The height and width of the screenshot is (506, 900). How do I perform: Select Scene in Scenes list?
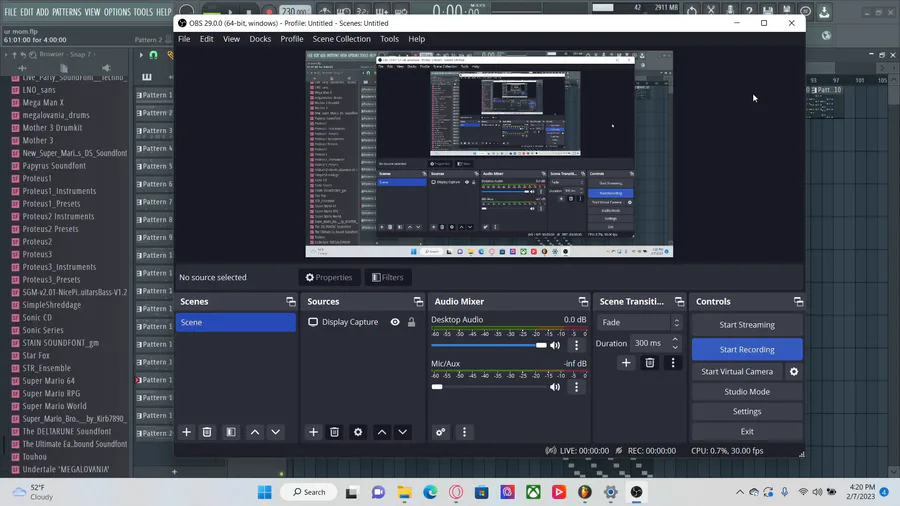tap(236, 322)
